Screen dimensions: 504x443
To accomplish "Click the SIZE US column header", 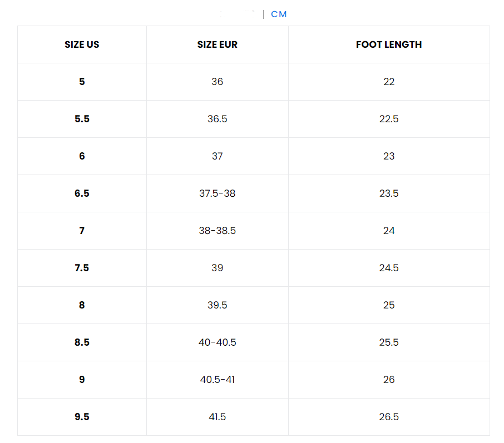I will (82, 44).
